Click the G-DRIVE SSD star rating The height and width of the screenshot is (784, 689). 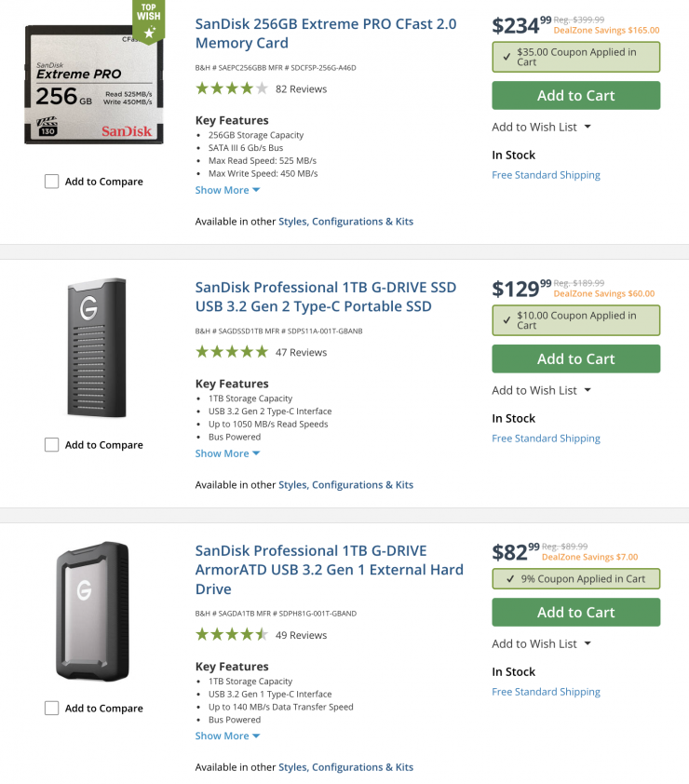[232, 353]
